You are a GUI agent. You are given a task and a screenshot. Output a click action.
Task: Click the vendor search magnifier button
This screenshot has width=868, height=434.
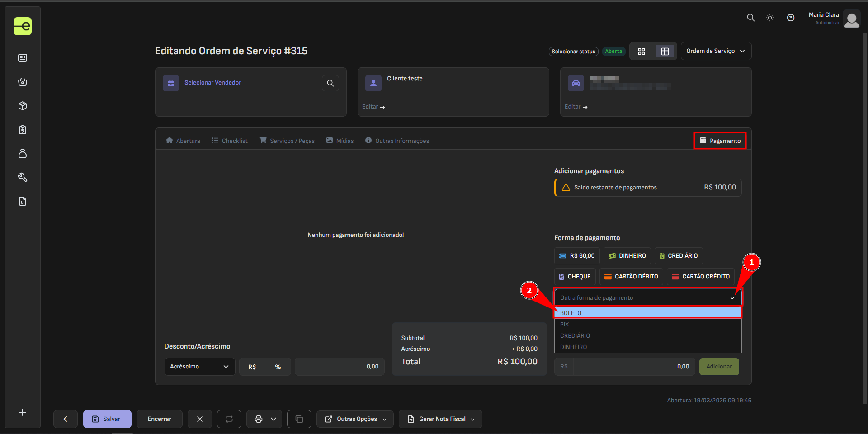click(330, 83)
